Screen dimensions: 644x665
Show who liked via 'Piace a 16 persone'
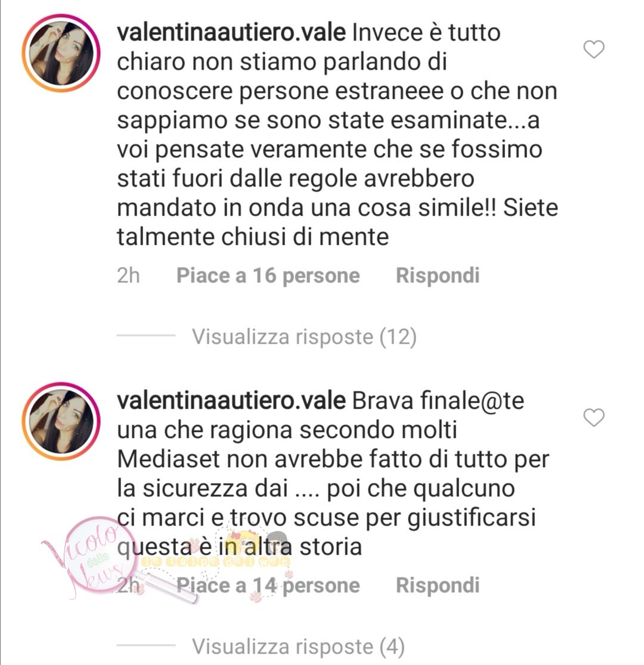point(268,276)
